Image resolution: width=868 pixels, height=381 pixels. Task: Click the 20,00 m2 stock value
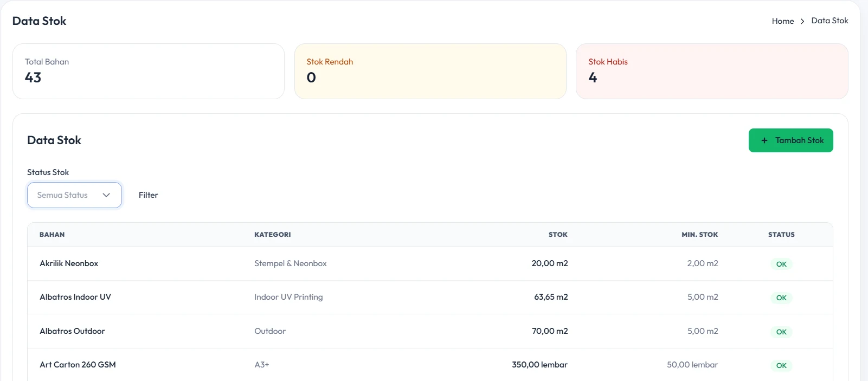(x=550, y=263)
